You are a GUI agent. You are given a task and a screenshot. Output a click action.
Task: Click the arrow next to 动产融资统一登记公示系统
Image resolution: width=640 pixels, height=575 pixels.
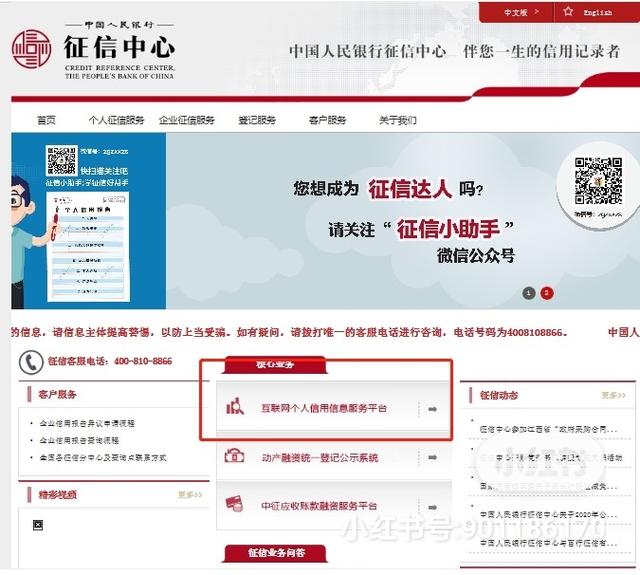click(x=432, y=457)
